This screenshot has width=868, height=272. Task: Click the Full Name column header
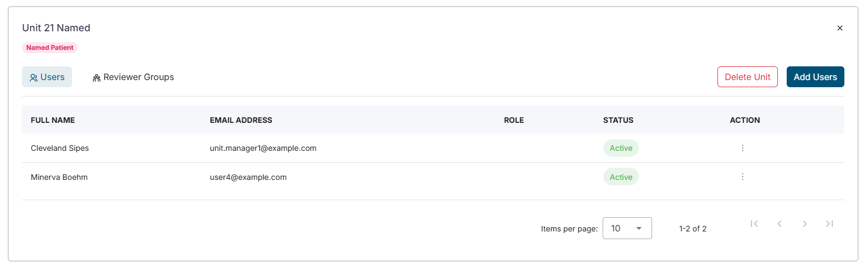coord(53,120)
